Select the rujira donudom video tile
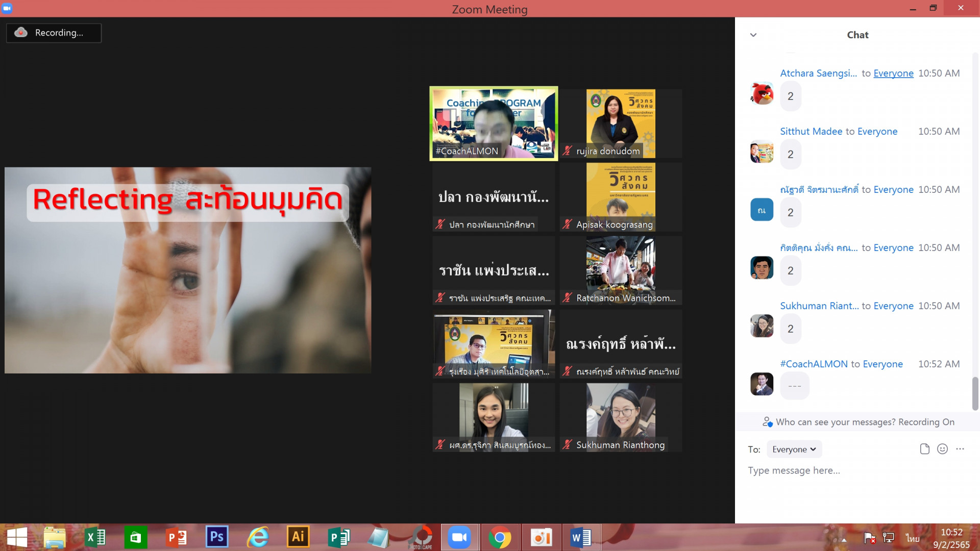Screen dimensions: 980x551 click(621, 123)
